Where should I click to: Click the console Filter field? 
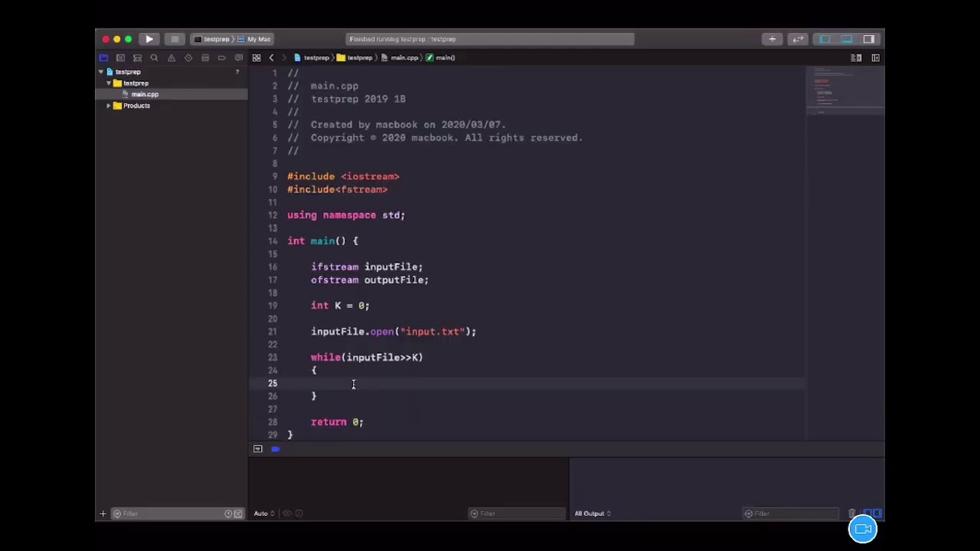(792, 514)
